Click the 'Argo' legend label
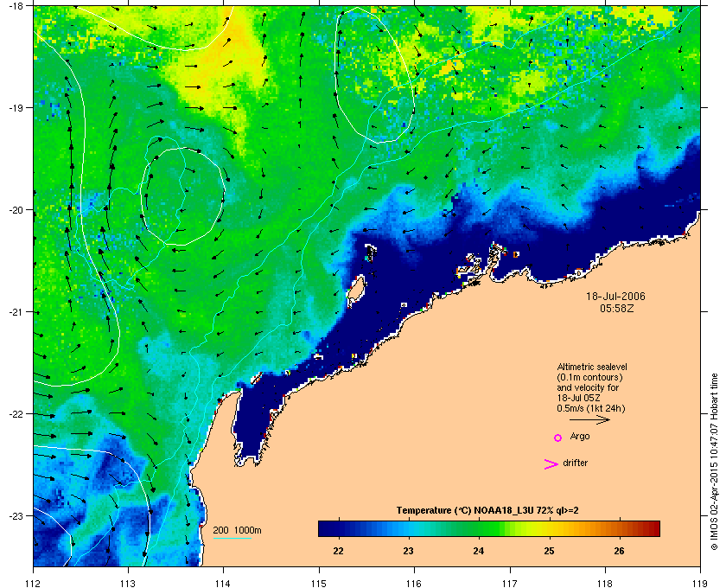Screen dimensions: 726x588 pyautogui.click(x=580, y=437)
